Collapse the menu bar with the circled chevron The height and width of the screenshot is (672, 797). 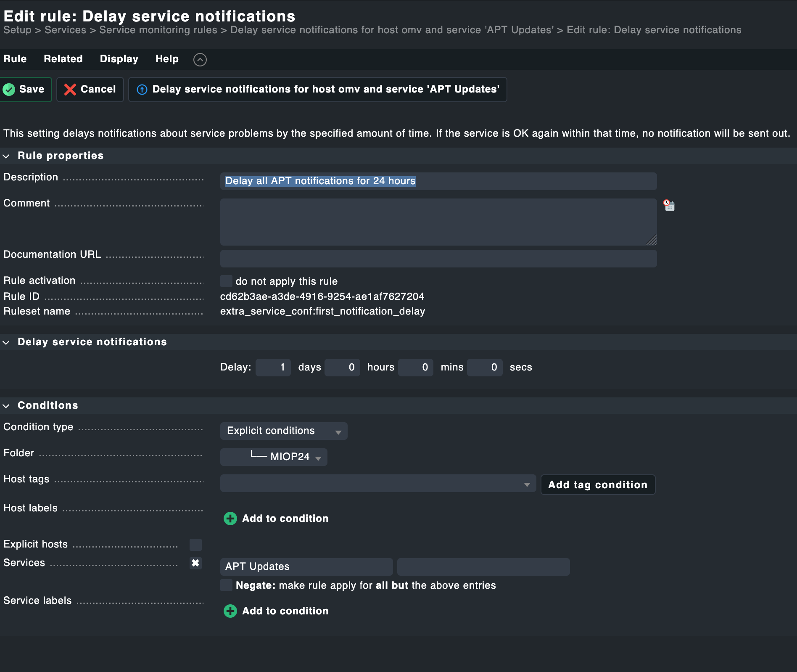[200, 60]
